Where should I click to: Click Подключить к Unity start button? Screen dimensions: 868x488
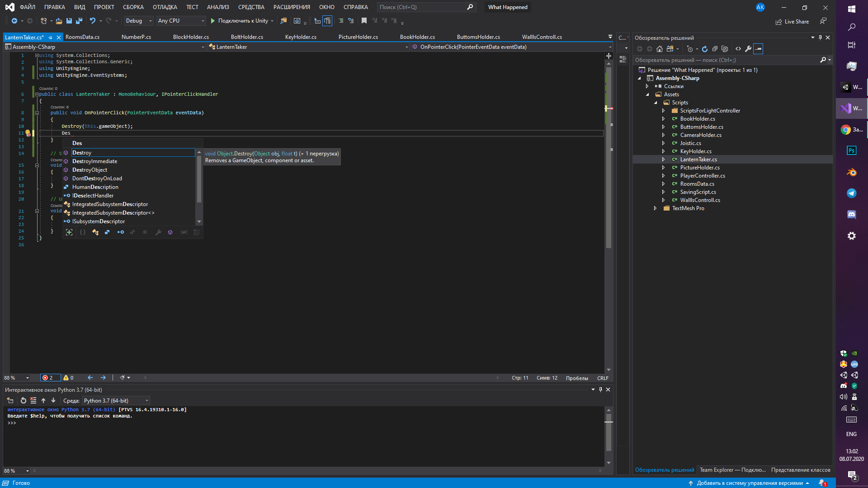[x=240, y=21]
